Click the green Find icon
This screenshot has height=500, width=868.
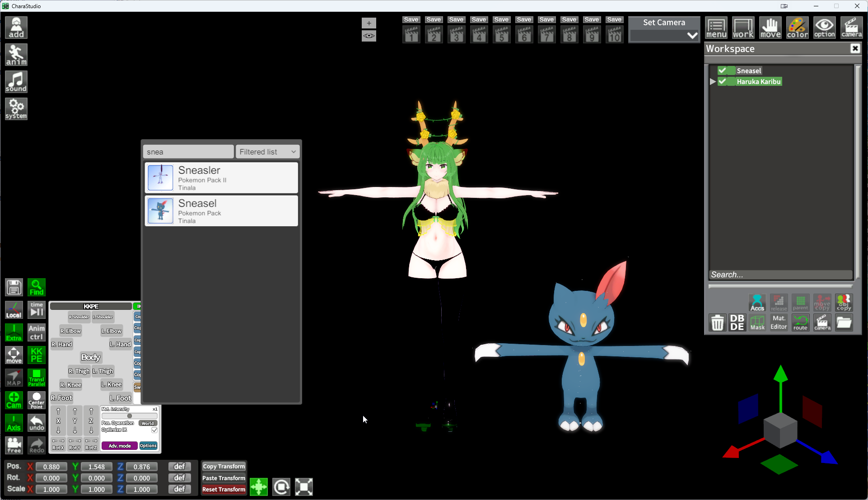point(37,287)
